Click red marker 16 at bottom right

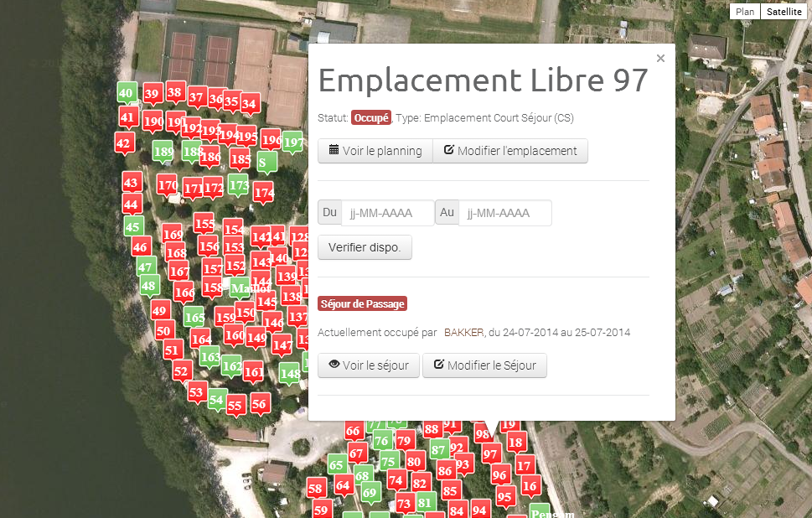tap(530, 485)
